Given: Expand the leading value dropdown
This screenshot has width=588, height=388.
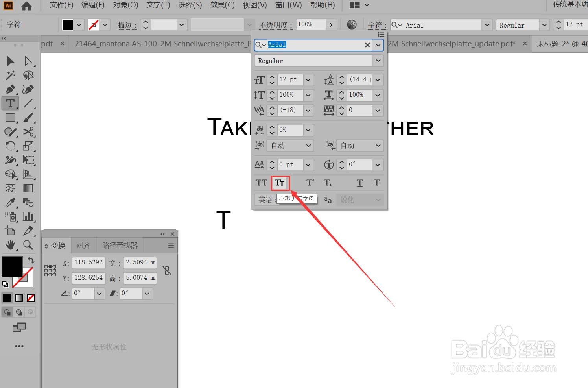Looking at the screenshot, I should click(x=378, y=80).
